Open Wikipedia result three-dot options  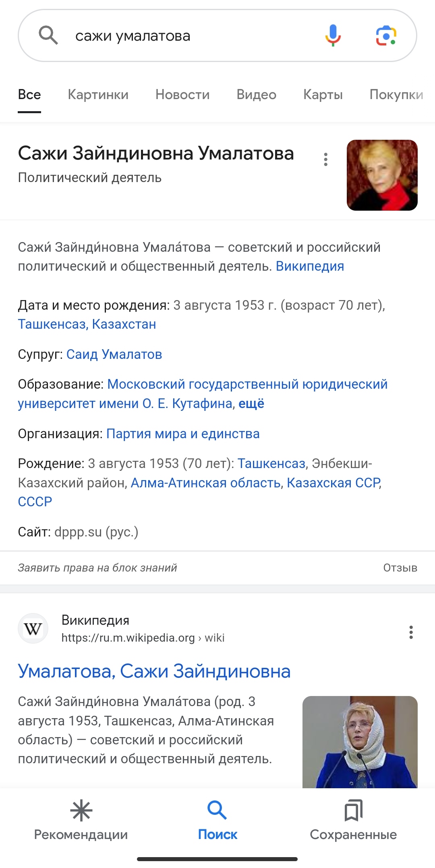411,632
